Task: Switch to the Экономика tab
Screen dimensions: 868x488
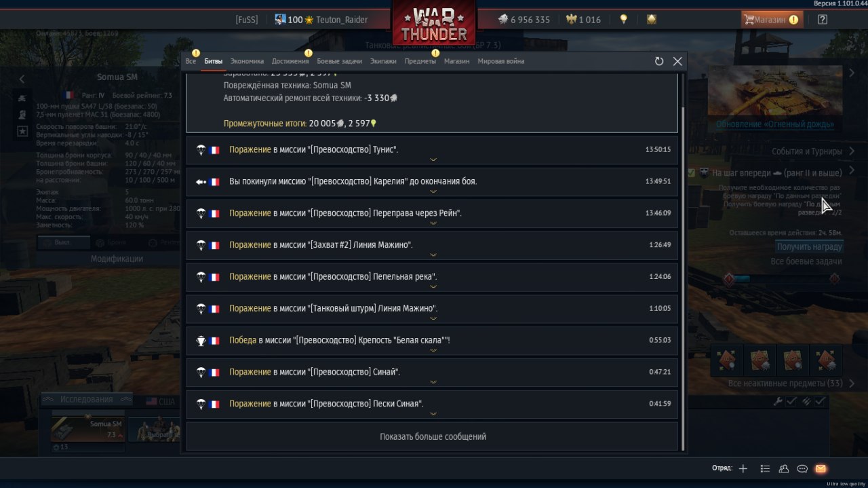Action: [247, 61]
